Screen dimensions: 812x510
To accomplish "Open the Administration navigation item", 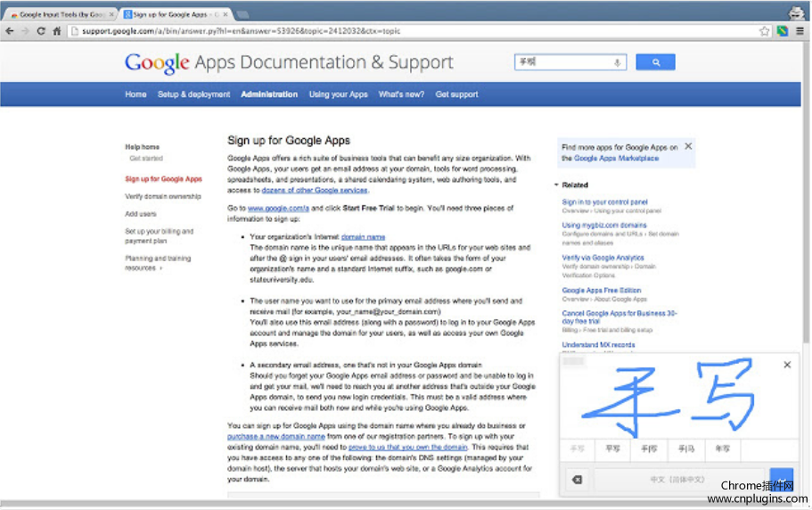I will [269, 95].
